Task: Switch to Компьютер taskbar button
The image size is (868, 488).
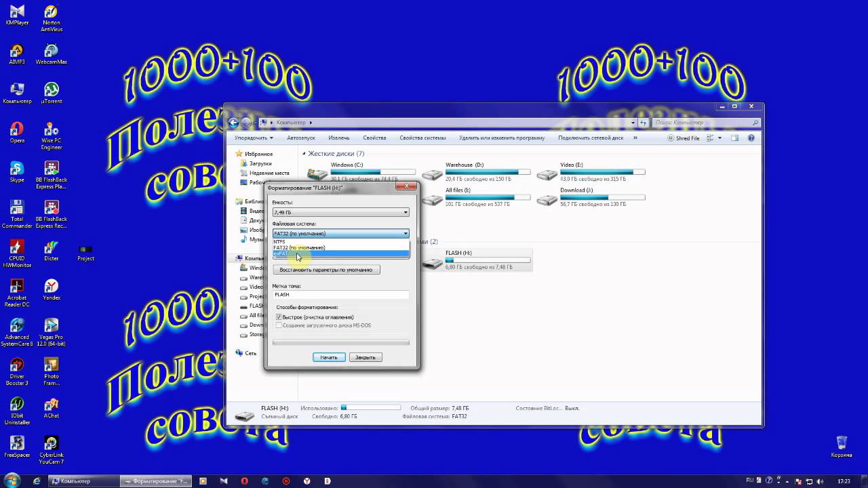Action: (x=85, y=481)
